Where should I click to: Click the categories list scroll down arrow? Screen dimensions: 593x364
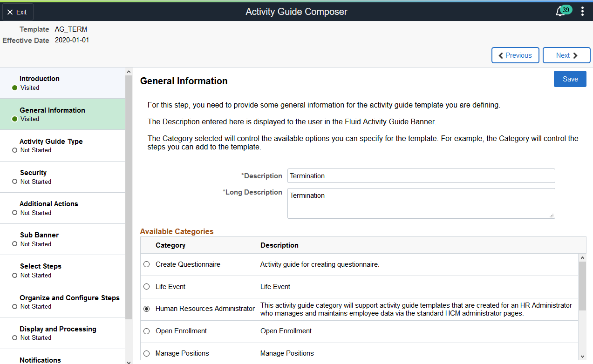pyautogui.click(x=582, y=357)
